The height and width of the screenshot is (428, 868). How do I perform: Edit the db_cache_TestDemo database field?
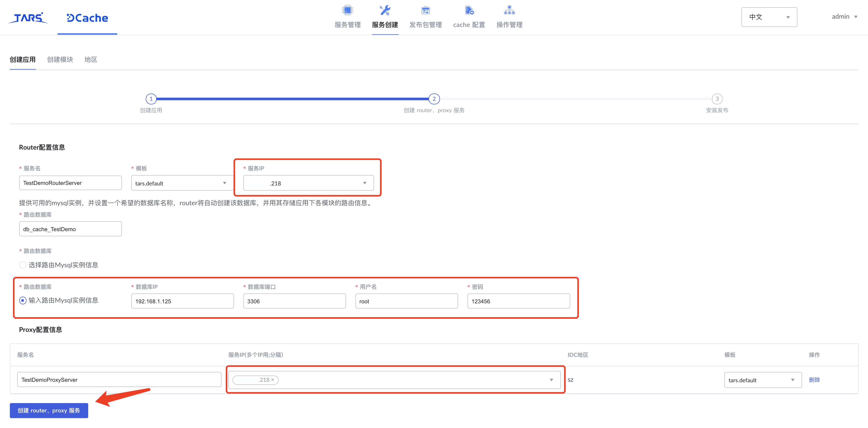pos(70,229)
